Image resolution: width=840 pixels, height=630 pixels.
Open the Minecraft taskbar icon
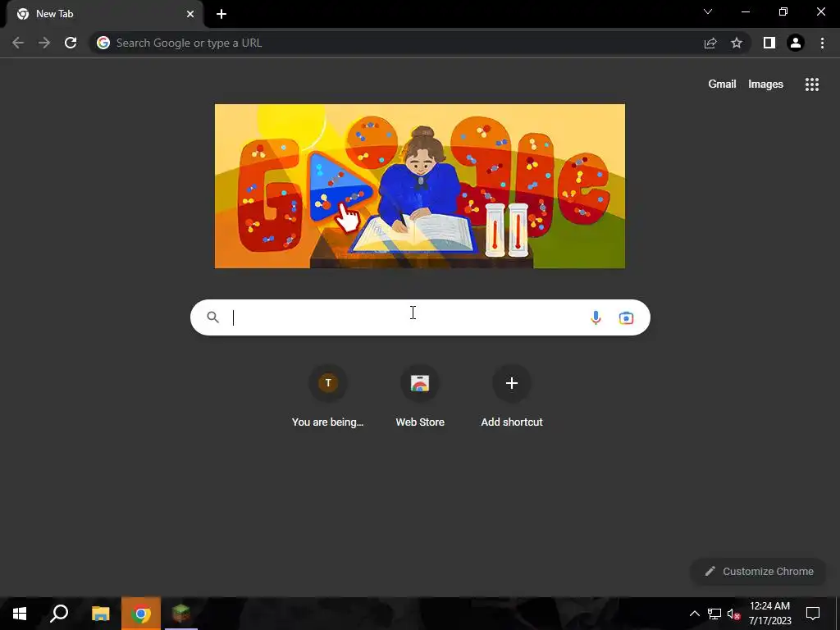point(181,614)
